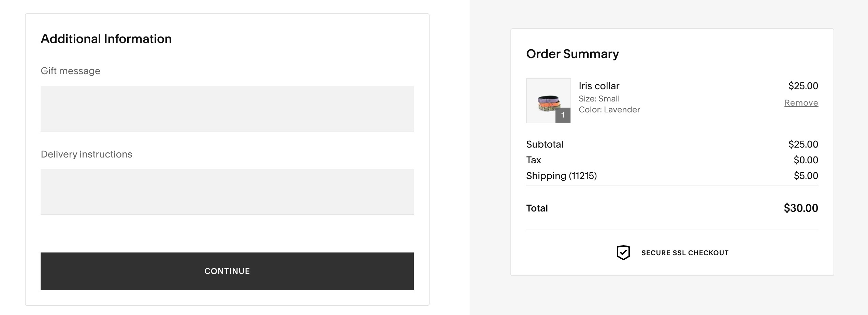Click the secure SSL checkout shield icon
This screenshot has height=315, width=868.
623,252
